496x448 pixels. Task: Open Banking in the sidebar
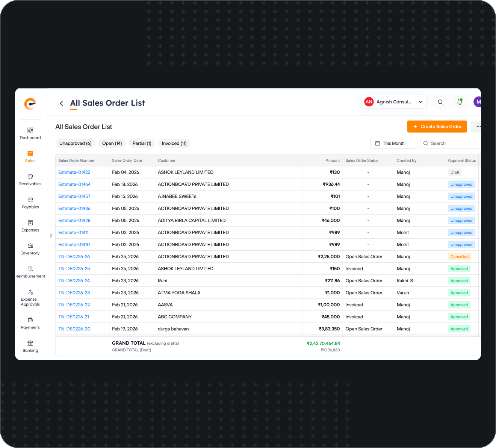pos(30,346)
